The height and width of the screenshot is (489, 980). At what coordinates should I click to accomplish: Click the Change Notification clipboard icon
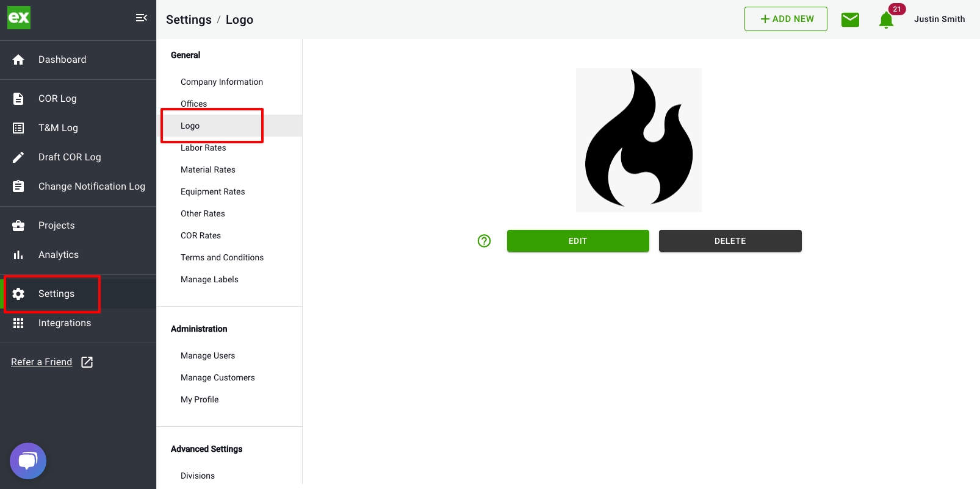18,186
